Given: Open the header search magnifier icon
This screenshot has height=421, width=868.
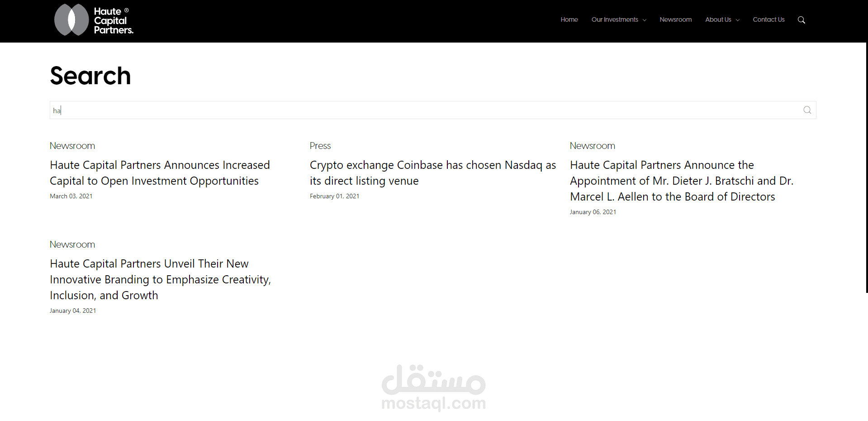Looking at the screenshot, I should click(x=801, y=20).
